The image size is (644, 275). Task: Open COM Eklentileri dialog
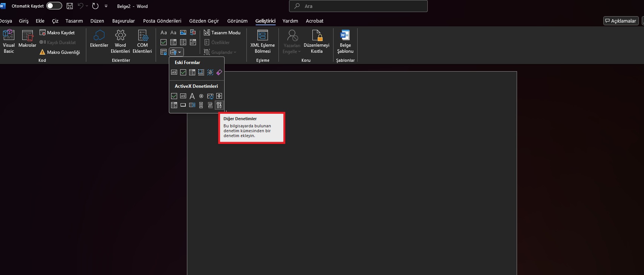tap(142, 41)
